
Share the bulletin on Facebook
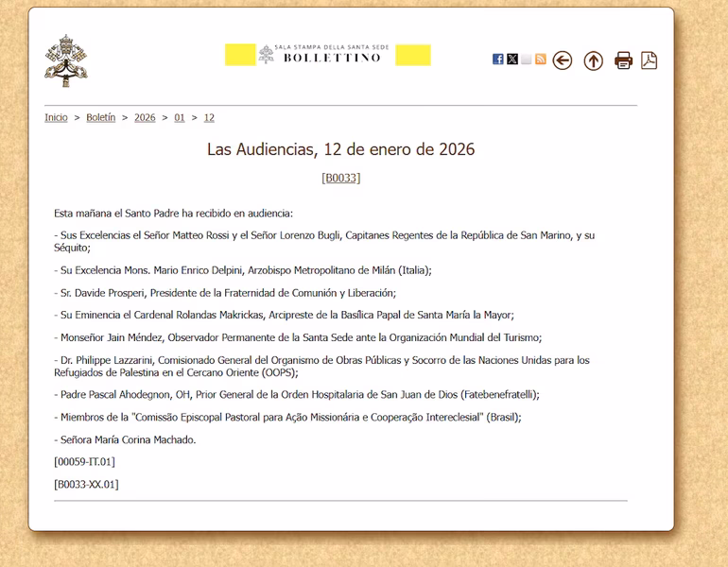click(498, 60)
